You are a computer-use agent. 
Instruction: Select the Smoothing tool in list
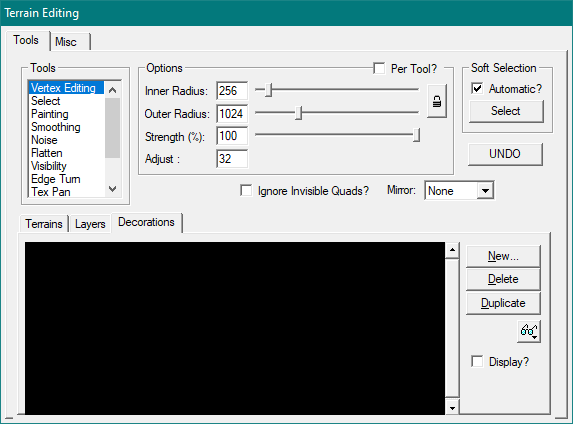pos(56,127)
